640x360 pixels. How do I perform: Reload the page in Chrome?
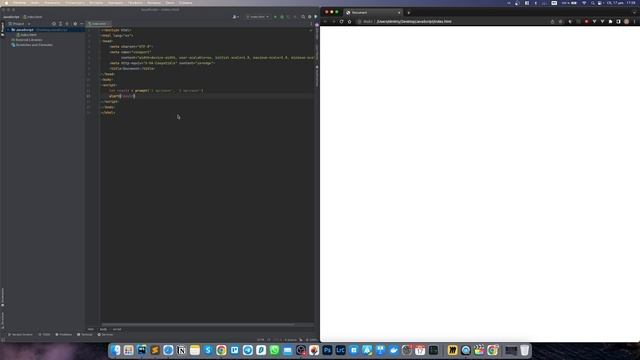[x=341, y=21]
